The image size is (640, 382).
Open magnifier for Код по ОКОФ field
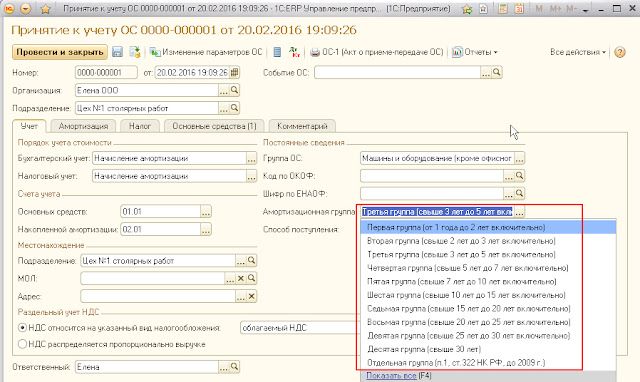(x=519, y=176)
